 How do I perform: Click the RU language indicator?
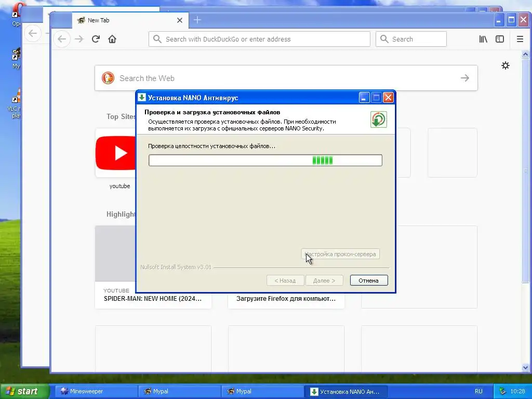[478, 391]
